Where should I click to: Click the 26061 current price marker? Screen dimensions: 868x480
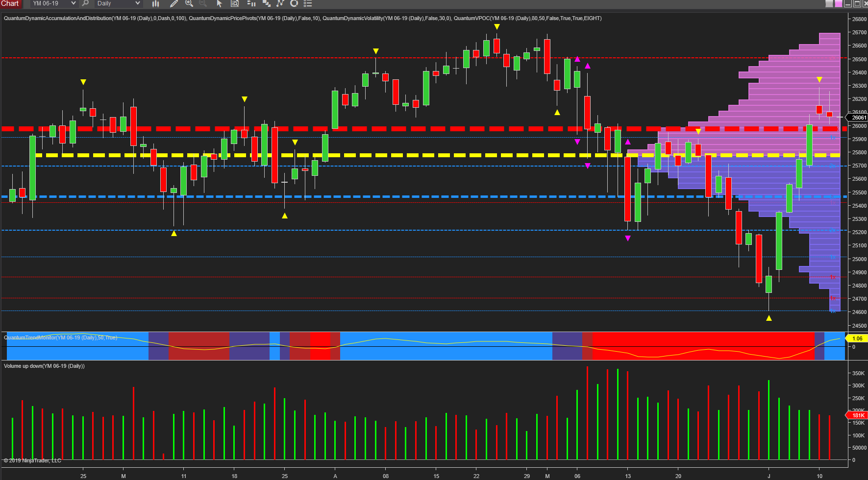[x=858, y=118]
